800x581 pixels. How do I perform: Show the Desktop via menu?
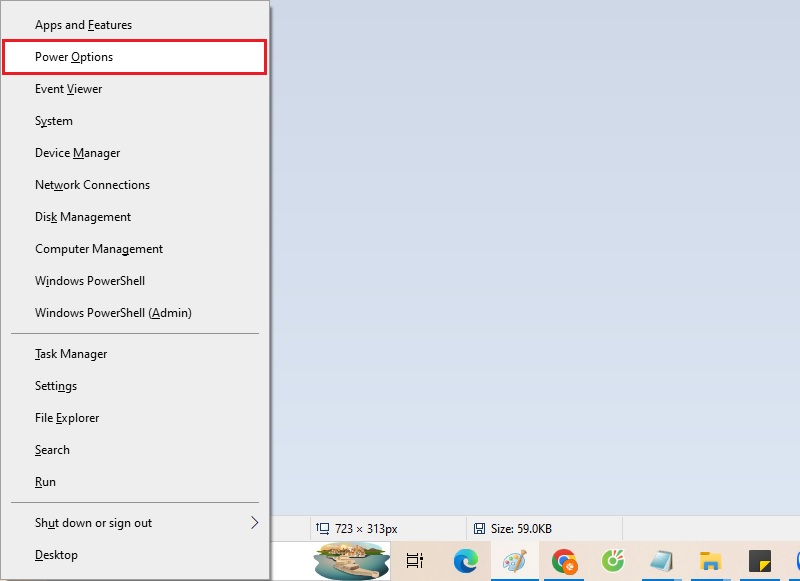coord(135,555)
